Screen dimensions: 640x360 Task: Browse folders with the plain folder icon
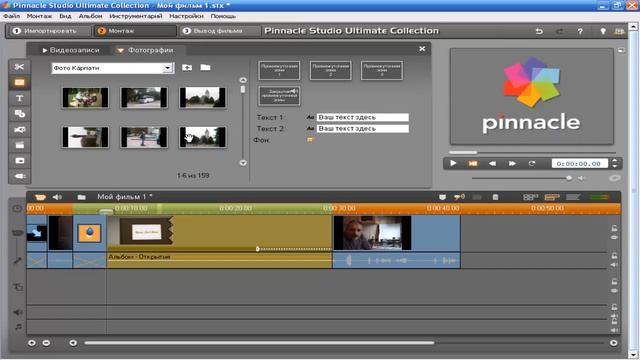(205, 67)
